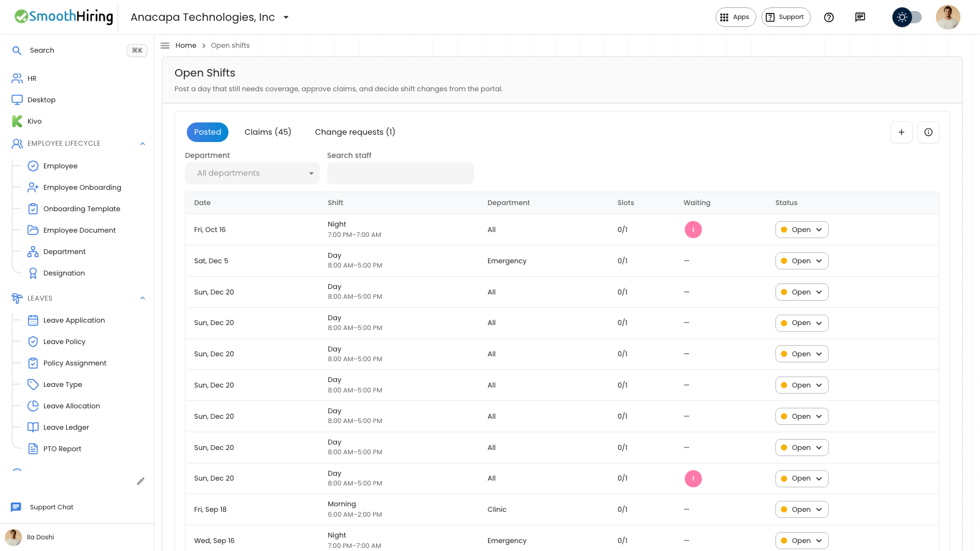
Task: Click the sidebar Search field
Action: click(79, 50)
